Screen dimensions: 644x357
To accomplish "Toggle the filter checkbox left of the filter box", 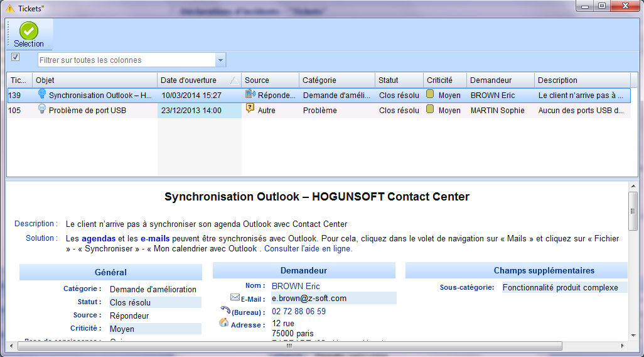I will pos(16,57).
